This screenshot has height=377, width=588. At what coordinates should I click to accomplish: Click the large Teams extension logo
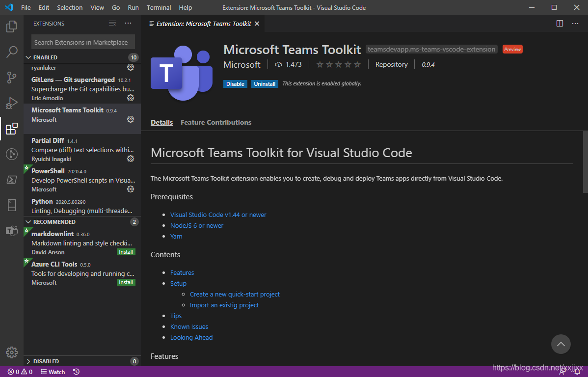click(x=182, y=73)
